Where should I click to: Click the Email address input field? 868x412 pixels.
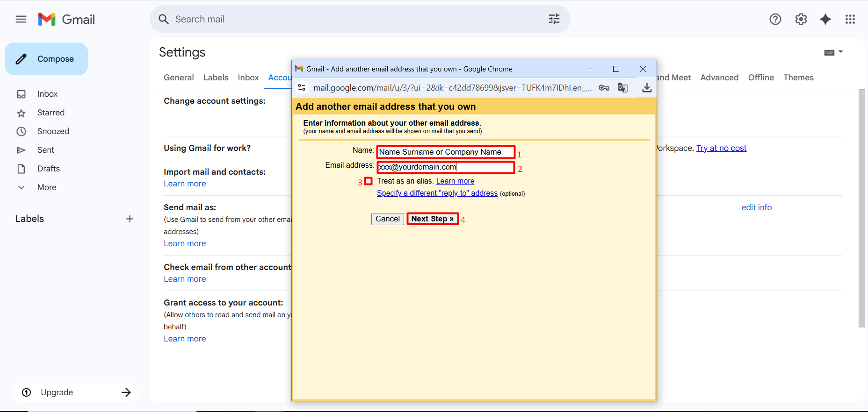[446, 167]
